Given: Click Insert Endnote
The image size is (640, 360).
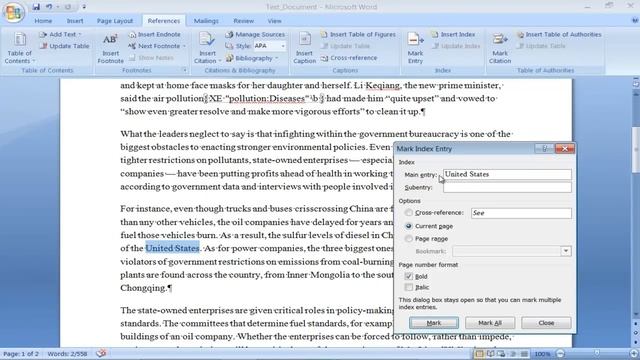Looking at the screenshot, I should point(154,35).
